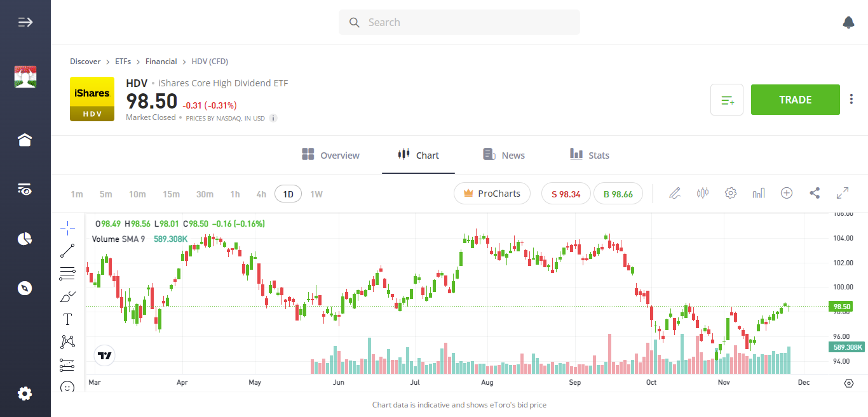Image resolution: width=868 pixels, height=417 pixels.
Task: Open the three-dot more options menu
Action: tap(851, 99)
